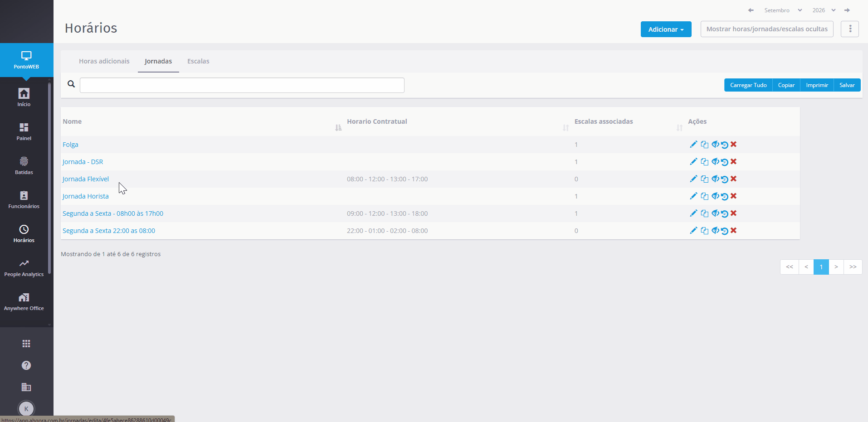Open the Setembro month dropdown
The image size is (868, 422).
[783, 10]
